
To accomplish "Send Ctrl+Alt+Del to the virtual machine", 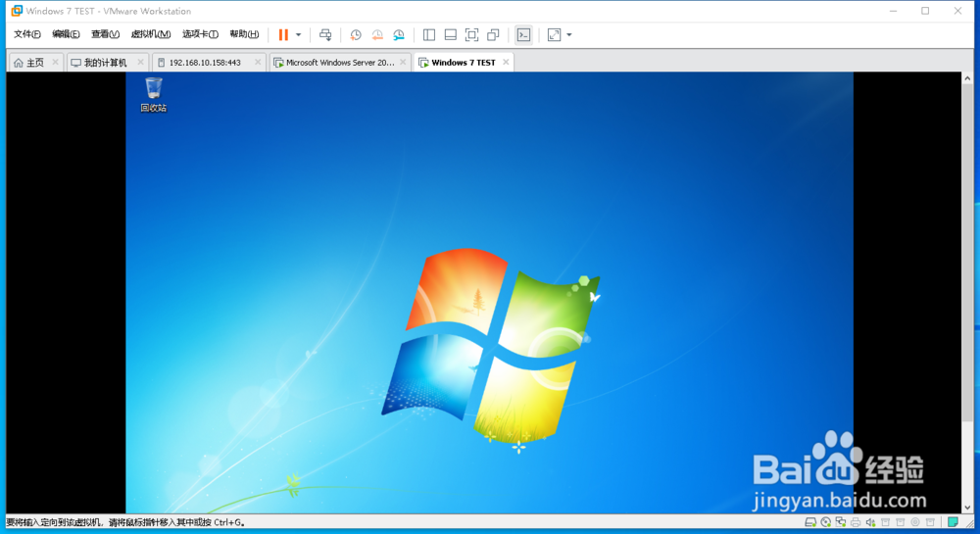I will click(325, 35).
